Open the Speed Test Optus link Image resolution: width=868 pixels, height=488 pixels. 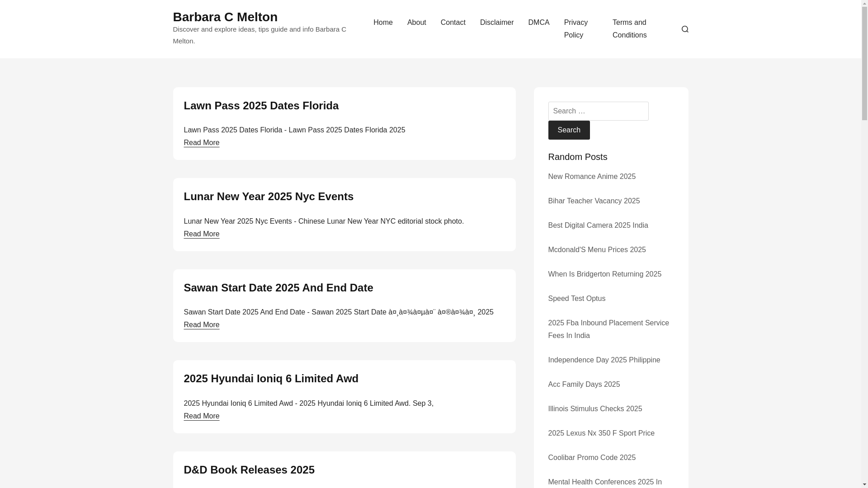(576, 299)
